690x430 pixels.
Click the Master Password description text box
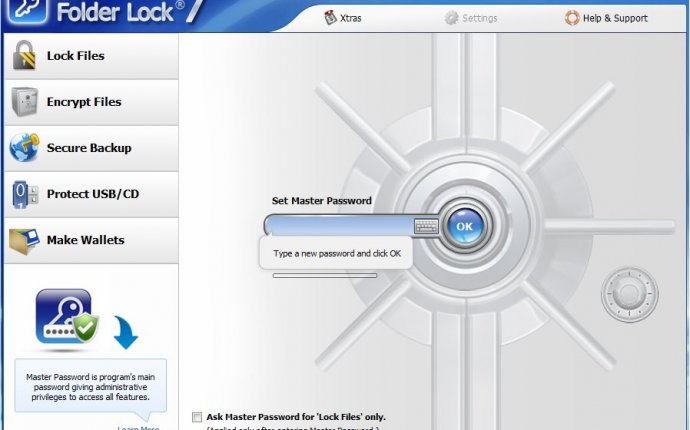(x=91, y=386)
